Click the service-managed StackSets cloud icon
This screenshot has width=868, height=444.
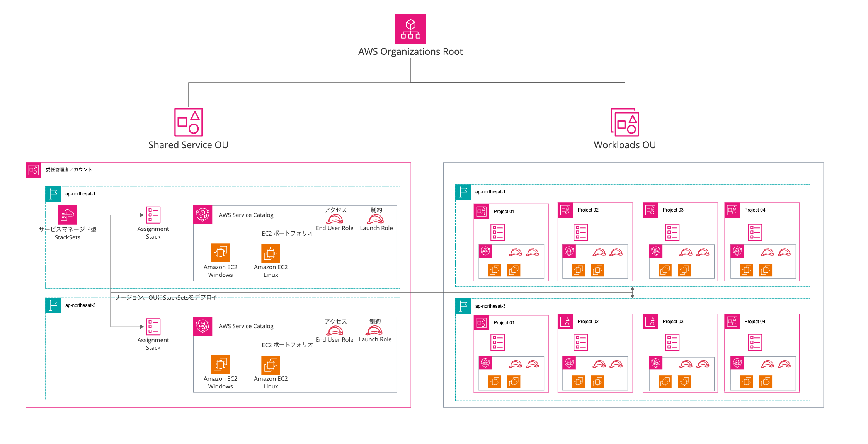66,215
